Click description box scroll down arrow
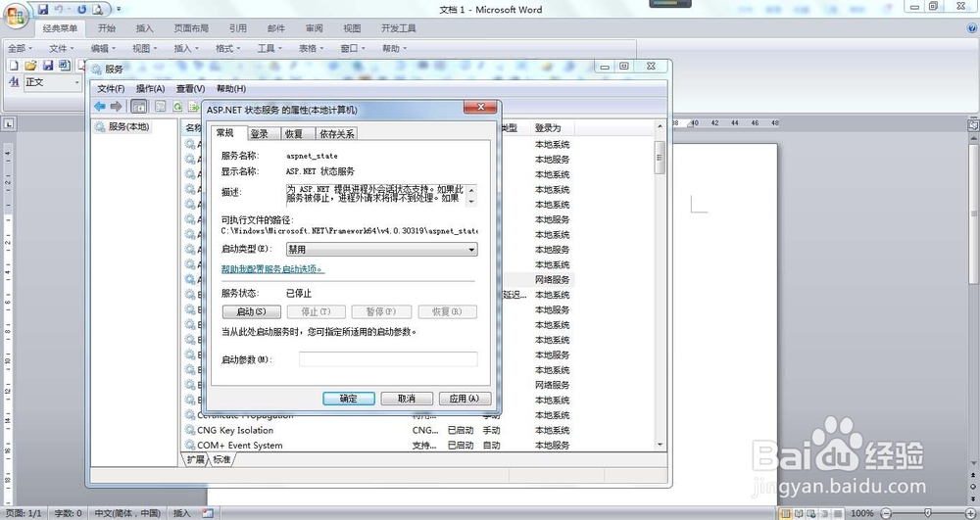Image resolution: width=980 pixels, height=520 pixels. tap(471, 202)
